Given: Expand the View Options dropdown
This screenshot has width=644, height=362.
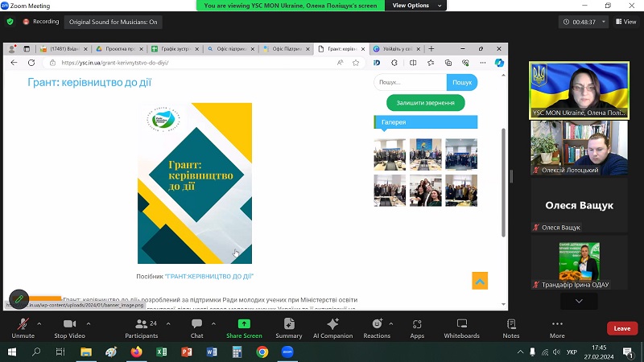Looking at the screenshot, I should pos(415,6).
